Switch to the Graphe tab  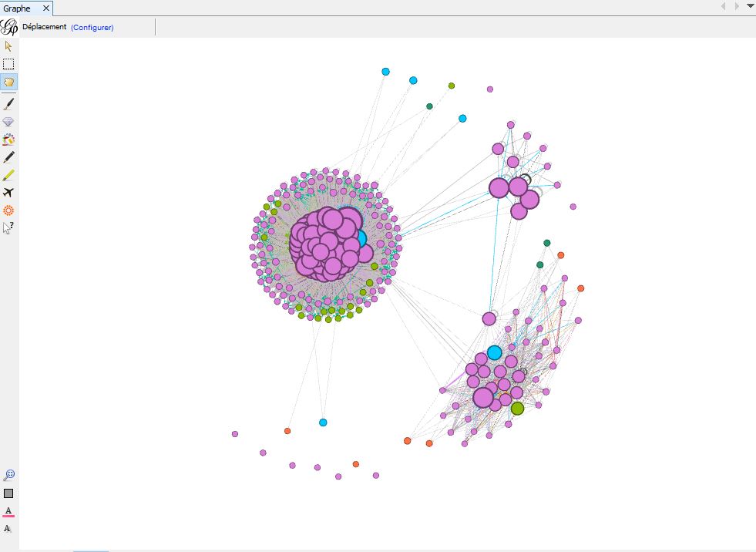point(17,8)
